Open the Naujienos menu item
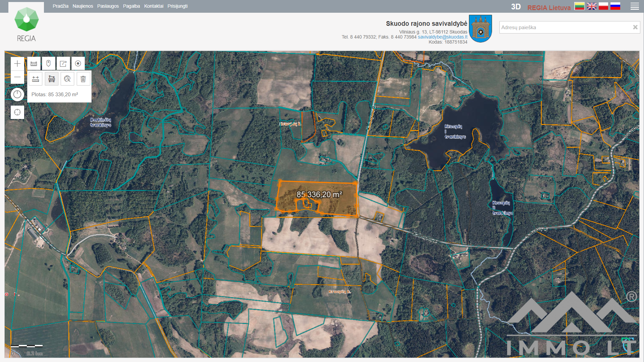Screen dimensions: 644x362 point(83,6)
